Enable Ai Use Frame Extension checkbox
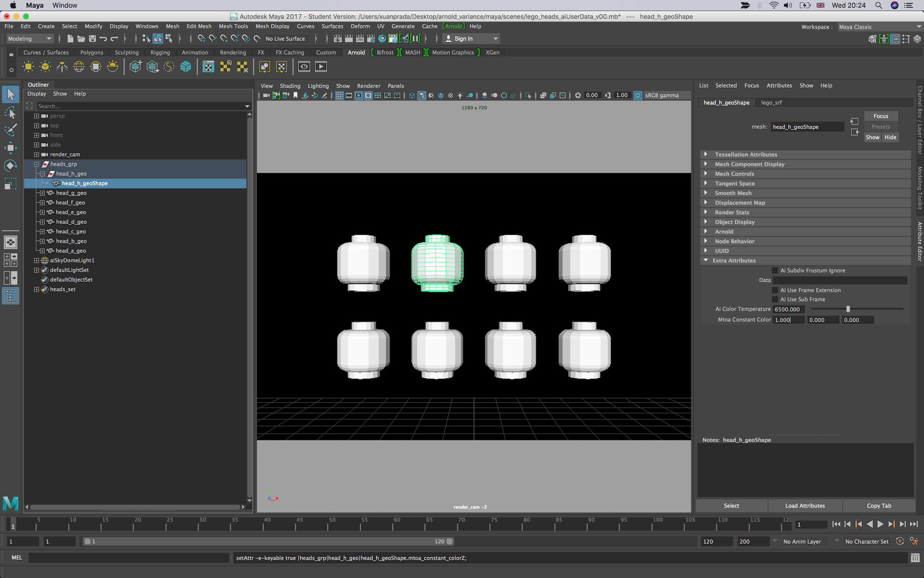The image size is (924, 578). 775,290
